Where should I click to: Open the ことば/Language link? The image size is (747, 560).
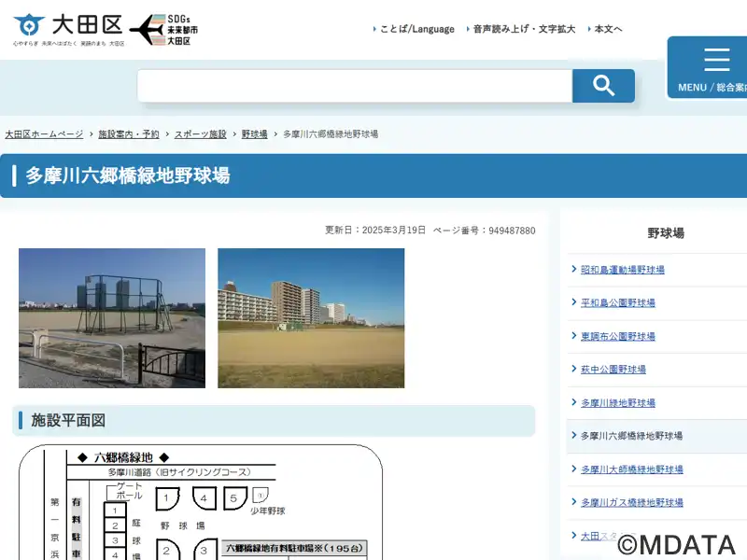[416, 29]
